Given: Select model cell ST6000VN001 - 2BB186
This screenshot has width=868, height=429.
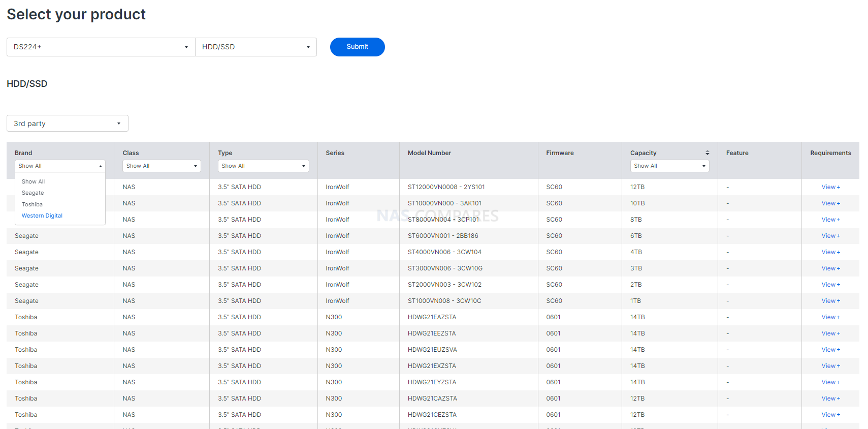Looking at the screenshot, I should 443,236.
